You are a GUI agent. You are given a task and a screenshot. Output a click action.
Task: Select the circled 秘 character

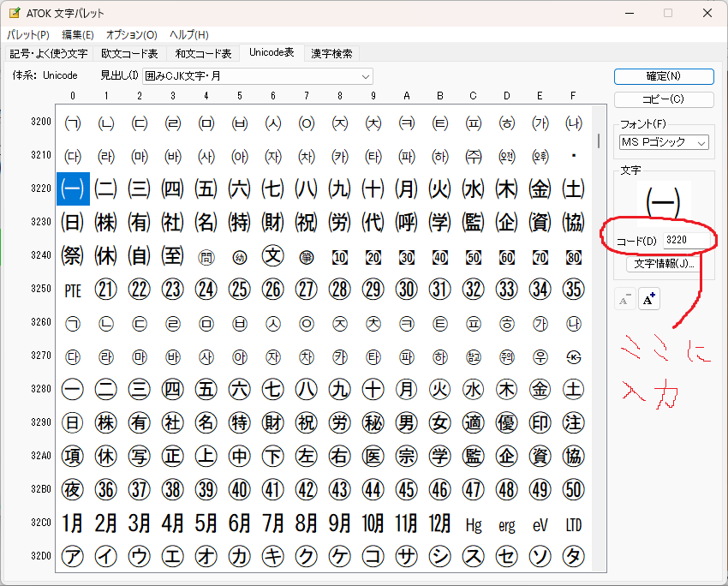[x=373, y=423]
